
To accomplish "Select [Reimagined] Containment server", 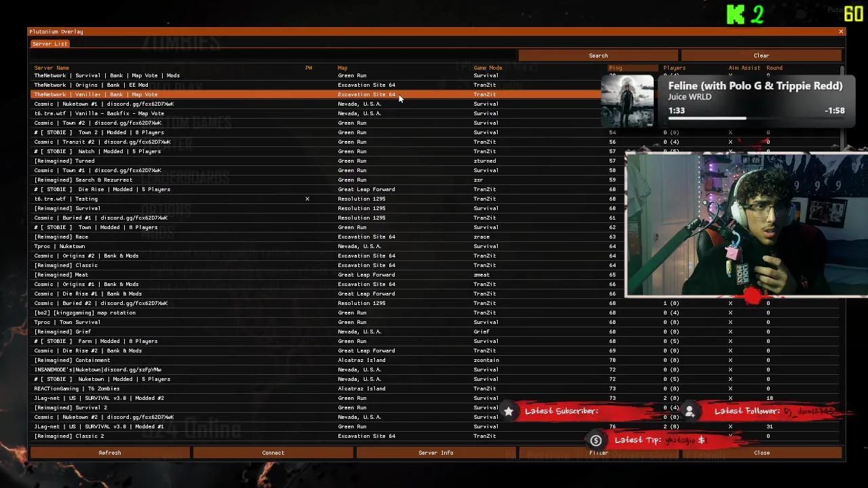I will coord(435,360).
